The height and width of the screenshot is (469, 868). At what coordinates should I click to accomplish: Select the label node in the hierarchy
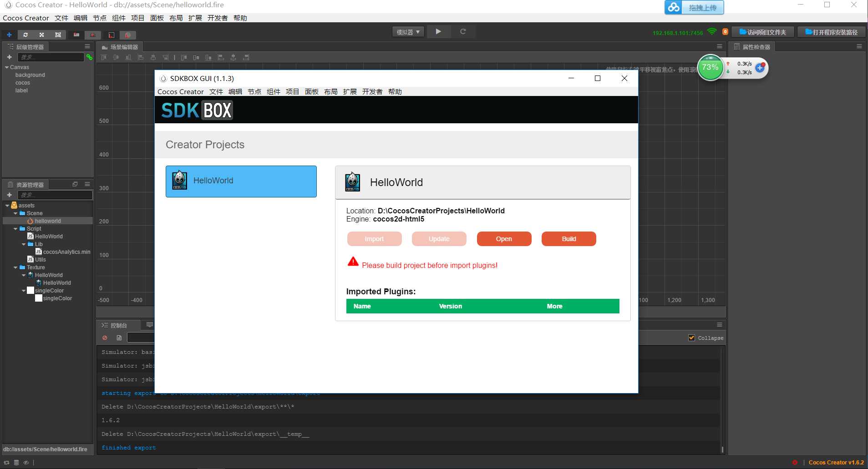(x=21, y=91)
